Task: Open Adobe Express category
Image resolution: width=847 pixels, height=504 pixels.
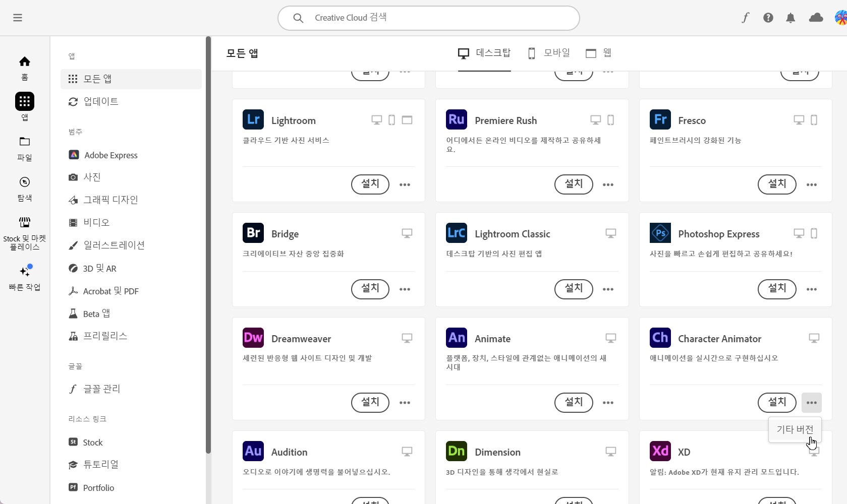Action: [131, 155]
